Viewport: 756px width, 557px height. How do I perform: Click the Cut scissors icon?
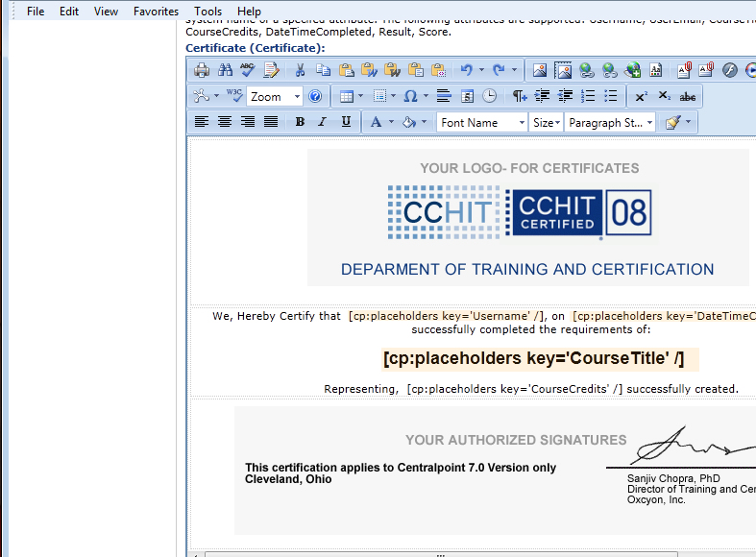tap(300, 70)
